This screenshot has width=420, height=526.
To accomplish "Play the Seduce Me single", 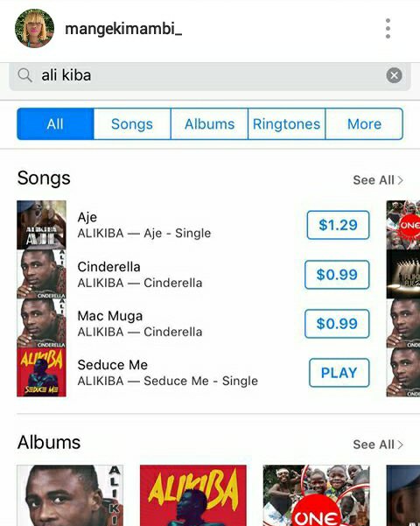I will [339, 373].
